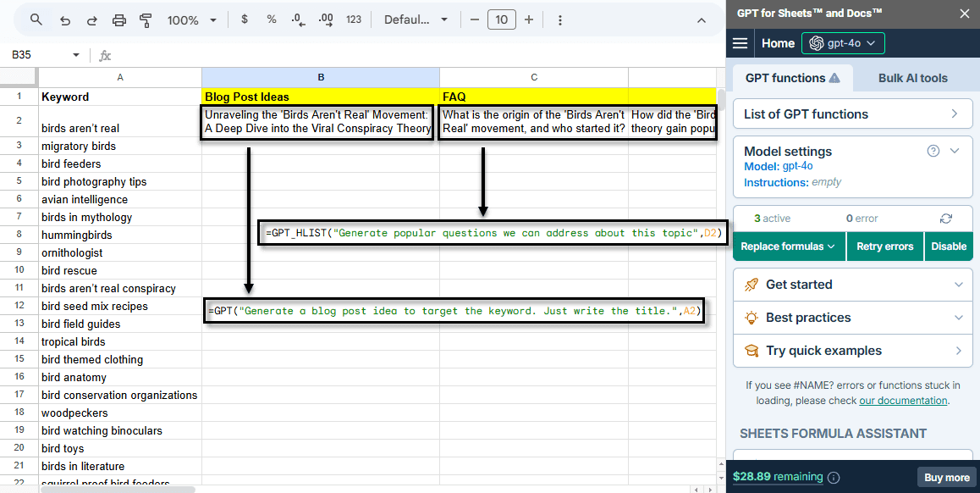This screenshot has height=493, width=980.
Task: Decrease decimal places icon
Action: tap(298, 19)
